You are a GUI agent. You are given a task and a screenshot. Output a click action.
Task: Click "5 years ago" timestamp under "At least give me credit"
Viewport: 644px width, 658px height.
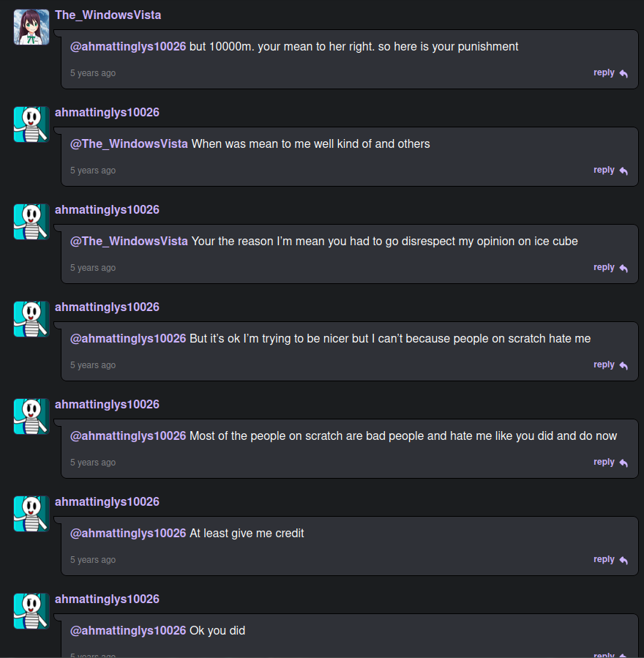(x=93, y=560)
